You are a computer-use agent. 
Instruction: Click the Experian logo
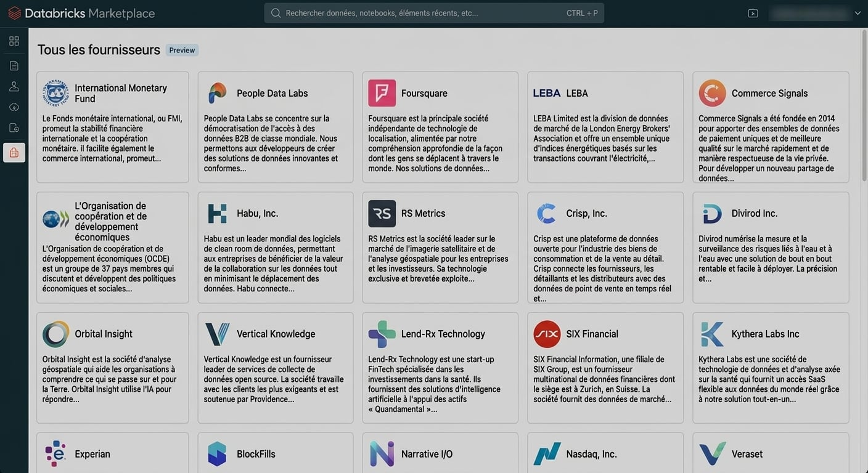click(55, 454)
